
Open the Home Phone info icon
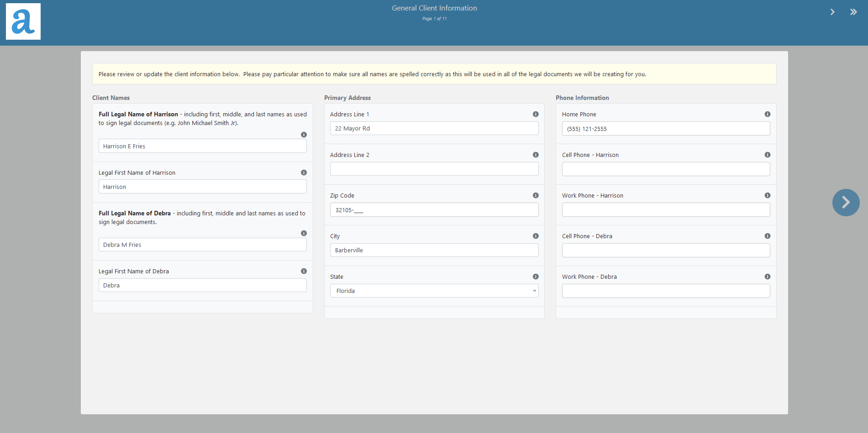pyautogui.click(x=768, y=114)
